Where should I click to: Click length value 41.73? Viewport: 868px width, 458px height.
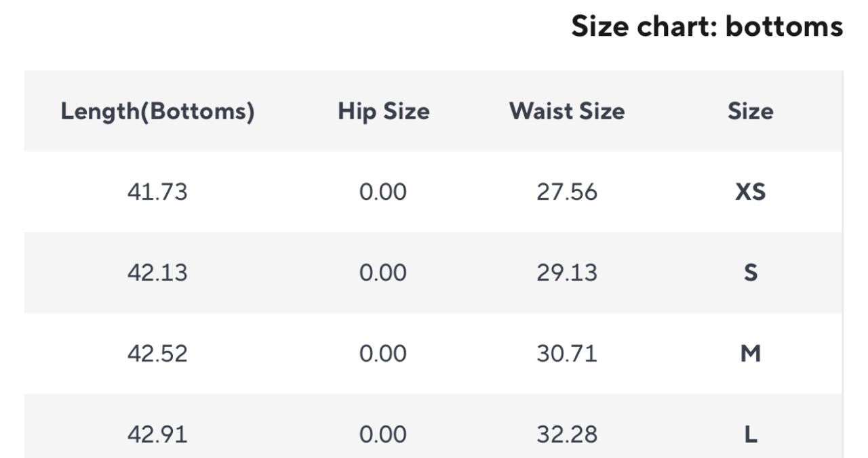click(157, 192)
